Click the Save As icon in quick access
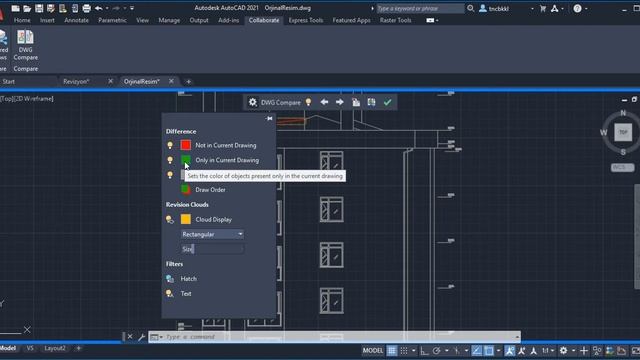Image resolution: width=640 pixels, height=360 pixels. coord(51,8)
